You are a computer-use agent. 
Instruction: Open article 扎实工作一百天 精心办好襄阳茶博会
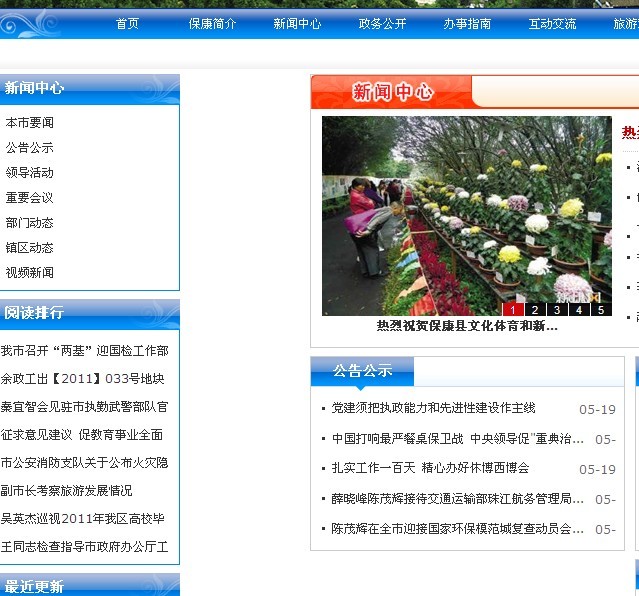[430, 468]
